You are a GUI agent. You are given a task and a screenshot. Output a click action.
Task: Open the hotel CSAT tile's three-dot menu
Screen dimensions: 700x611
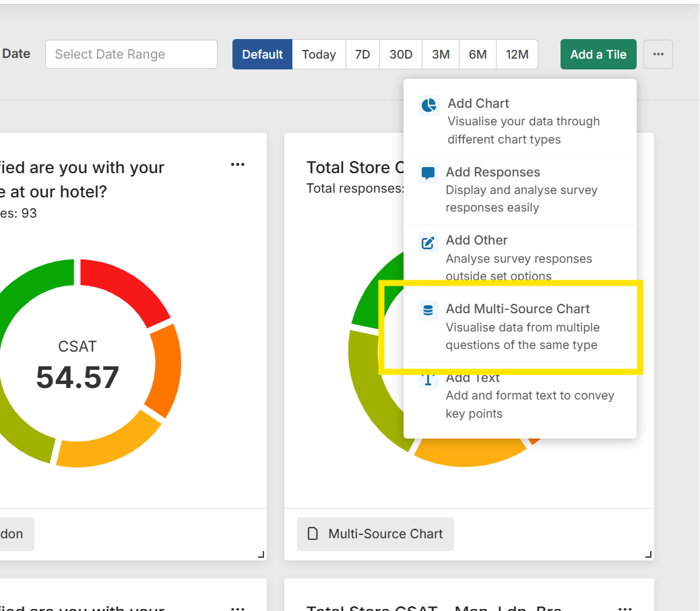point(238,164)
